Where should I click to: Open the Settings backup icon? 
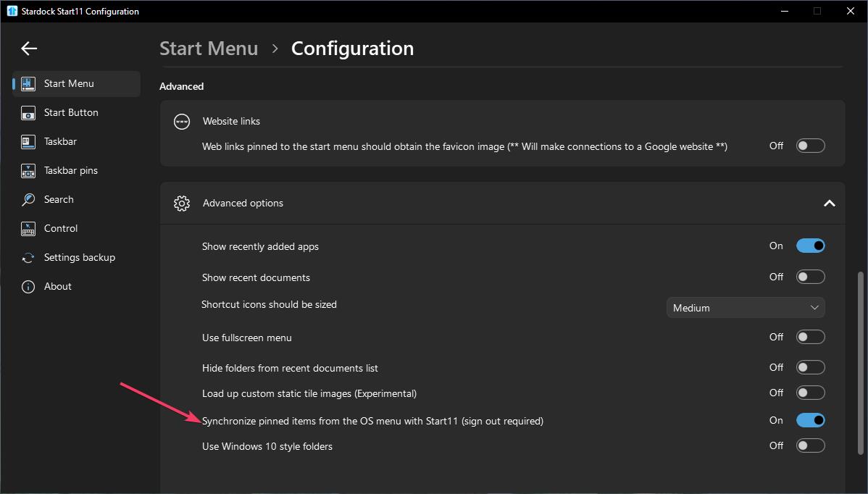pos(28,258)
